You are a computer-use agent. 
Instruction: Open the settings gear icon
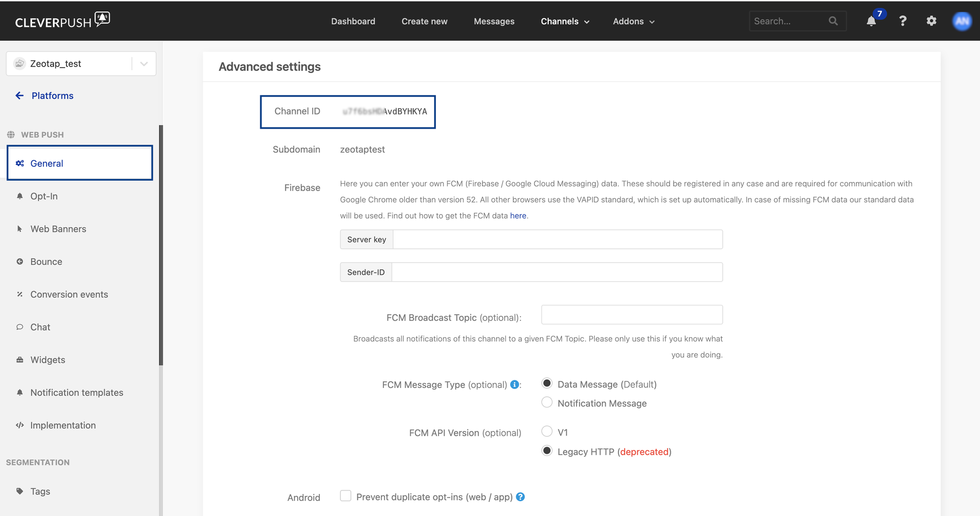931,21
